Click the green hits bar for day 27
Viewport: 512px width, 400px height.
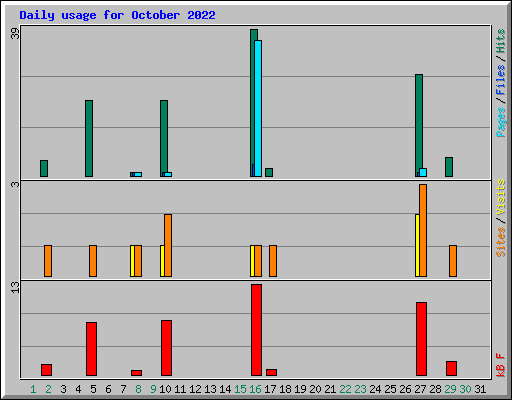coord(419,125)
